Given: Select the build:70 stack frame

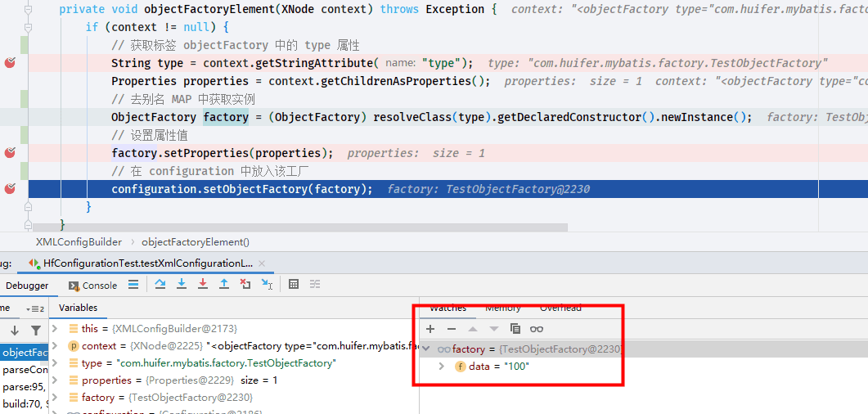Looking at the screenshot, I should coord(25,403).
